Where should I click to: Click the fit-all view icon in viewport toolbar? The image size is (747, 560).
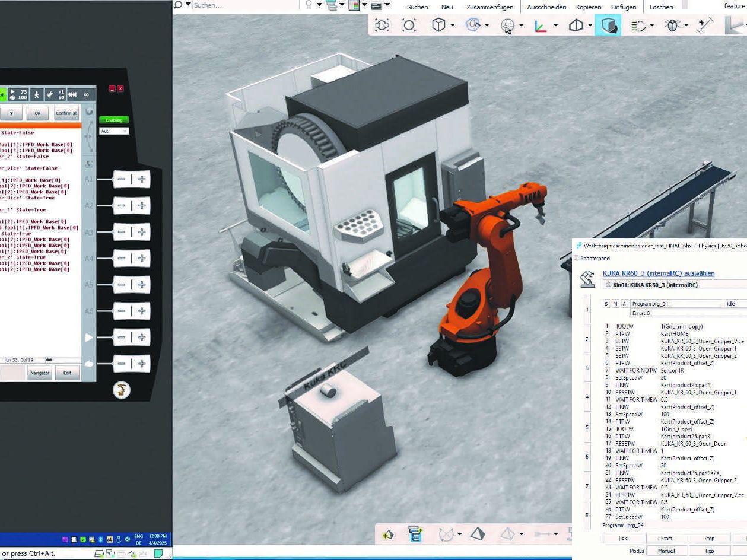coord(382,25)
